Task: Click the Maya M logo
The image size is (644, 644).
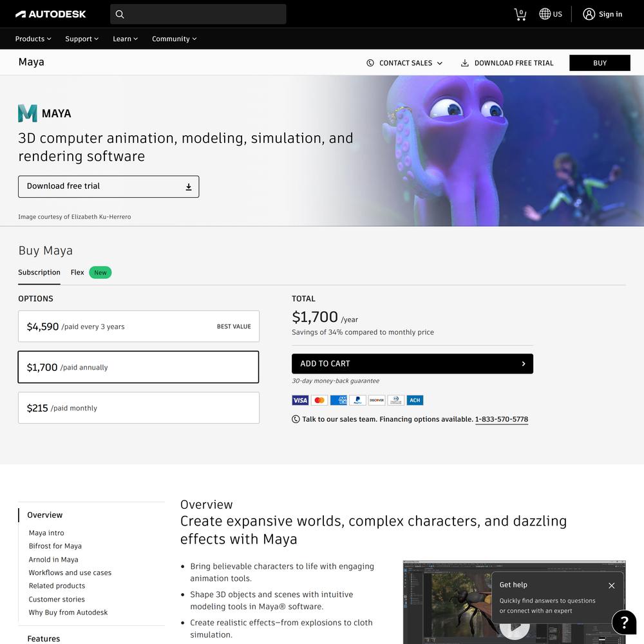Action: pyautogui.click(x=28, y=113)
